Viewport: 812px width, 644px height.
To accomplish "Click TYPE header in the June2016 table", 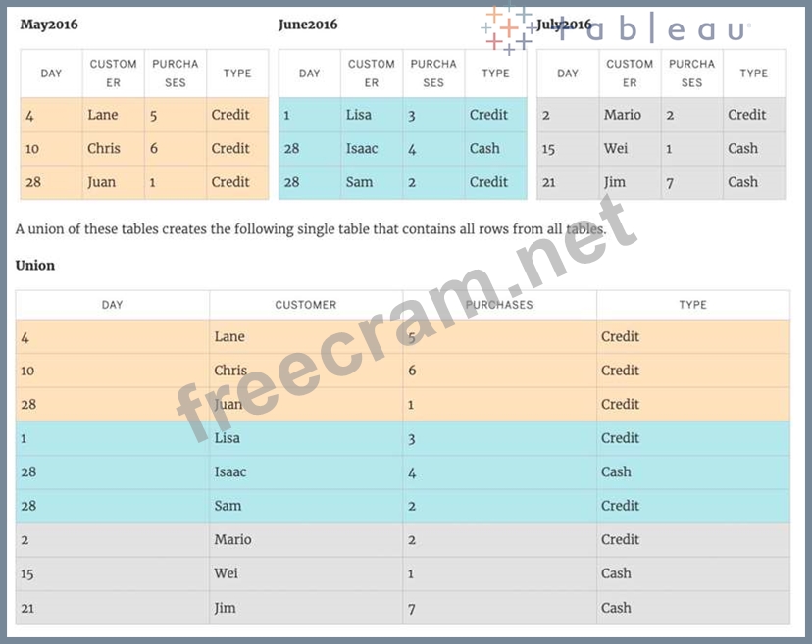I will pyautogui.click(x=495, y=74).
